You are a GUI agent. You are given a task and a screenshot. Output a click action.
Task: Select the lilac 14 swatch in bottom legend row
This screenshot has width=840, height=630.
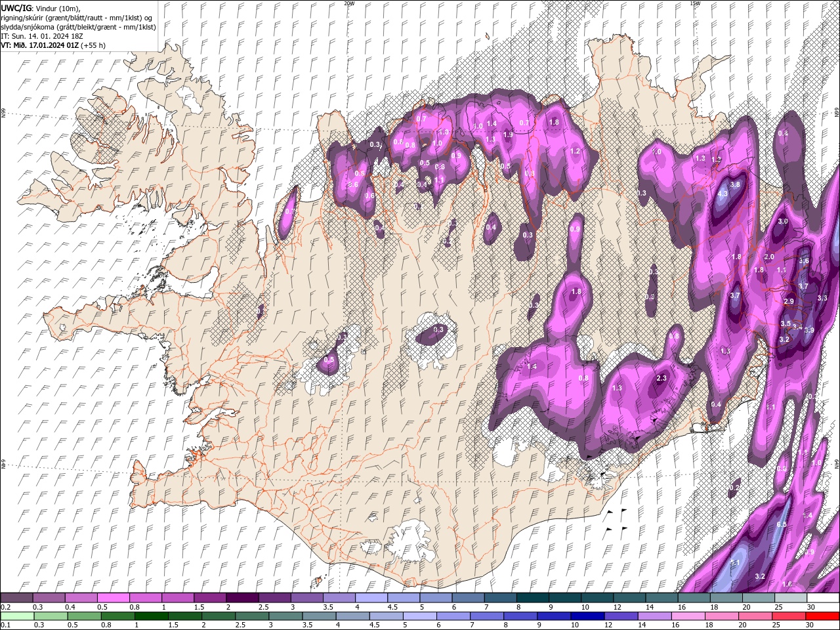click(x=654, y=616)
